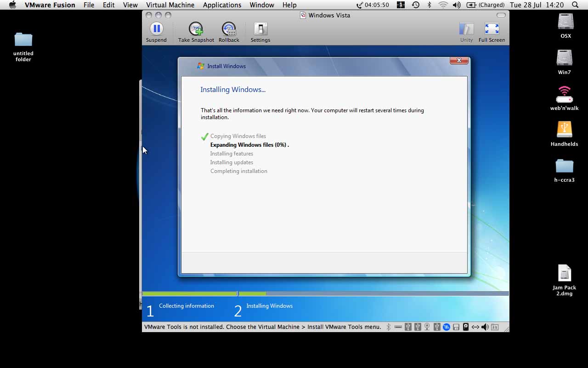Take a snapshot of the VM
Image resolution: width=588 pixels, height=368 pixels.
[196, 29]
